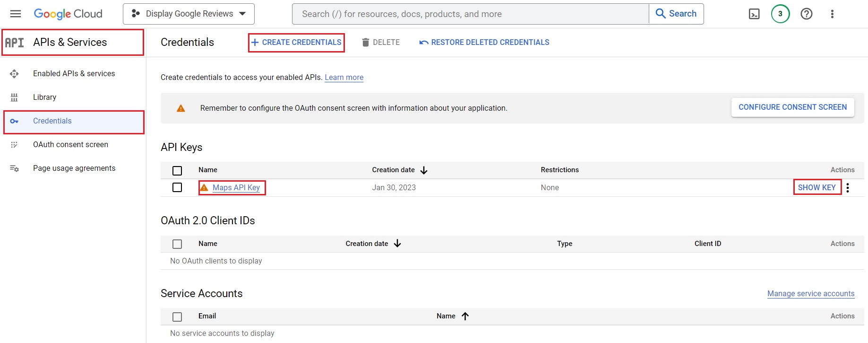Click the project selector hexagon icon
Viewport: 868px width, 343px height.
pos(136,14)
